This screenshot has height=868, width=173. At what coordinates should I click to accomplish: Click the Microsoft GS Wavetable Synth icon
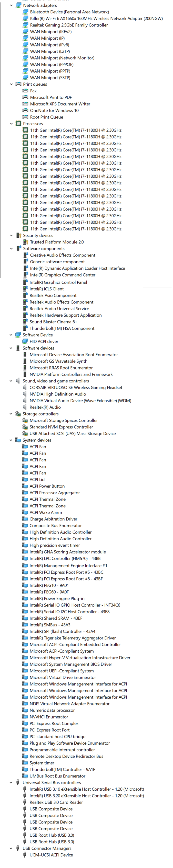coord(25,361)
